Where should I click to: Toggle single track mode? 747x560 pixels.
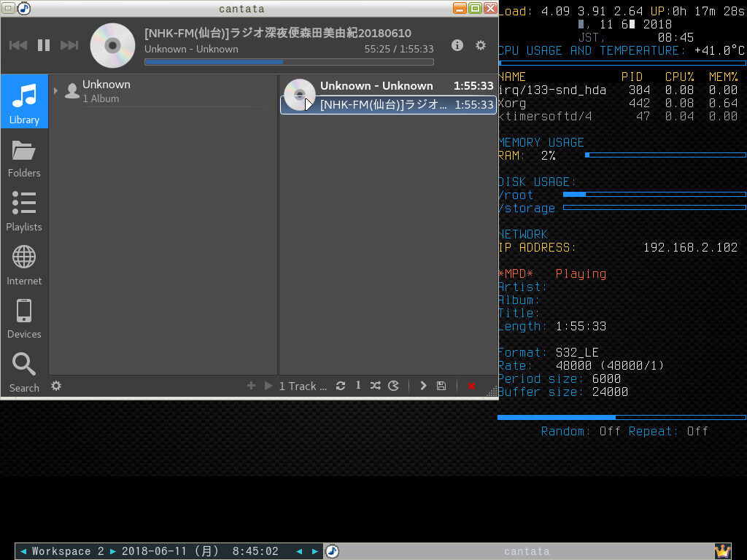(x=358, y=385)
